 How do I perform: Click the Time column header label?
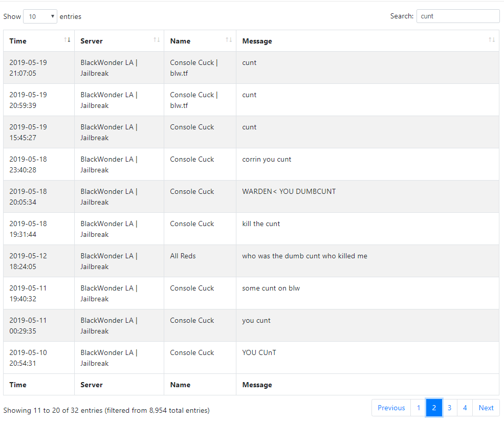click(18, 41)
